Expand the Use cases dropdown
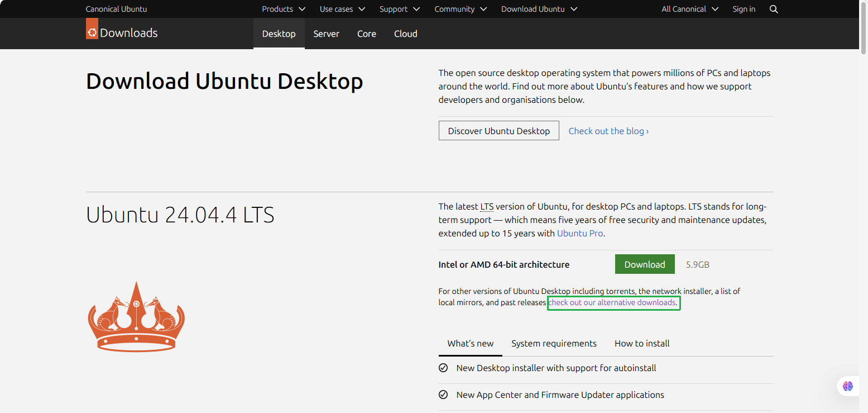868x413 pixels. point(342,9)
